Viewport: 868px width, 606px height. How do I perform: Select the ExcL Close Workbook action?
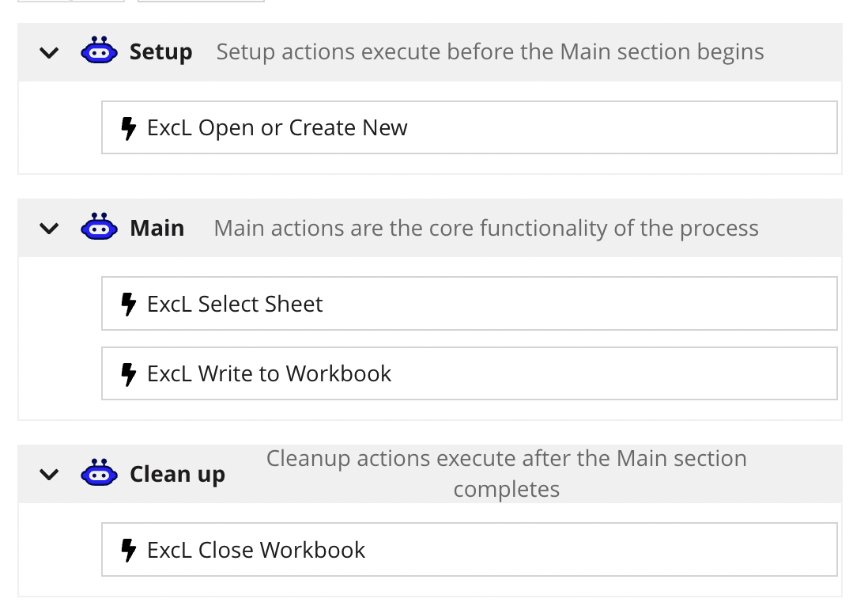coord(469,550)
